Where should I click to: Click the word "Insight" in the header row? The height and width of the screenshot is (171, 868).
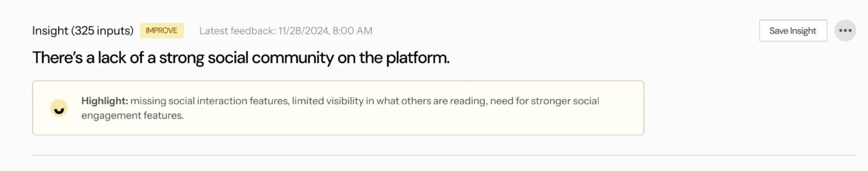coord(50,31)
